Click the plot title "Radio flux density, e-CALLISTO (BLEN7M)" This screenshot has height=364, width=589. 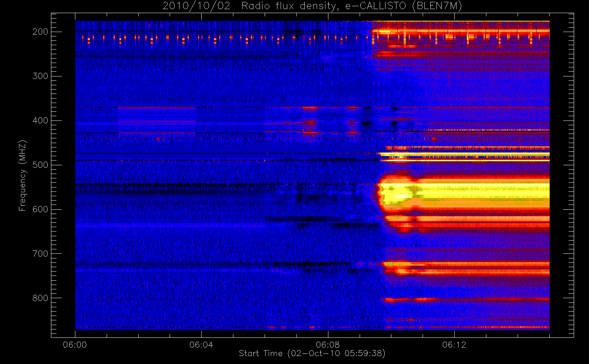(x=352, y=6)
